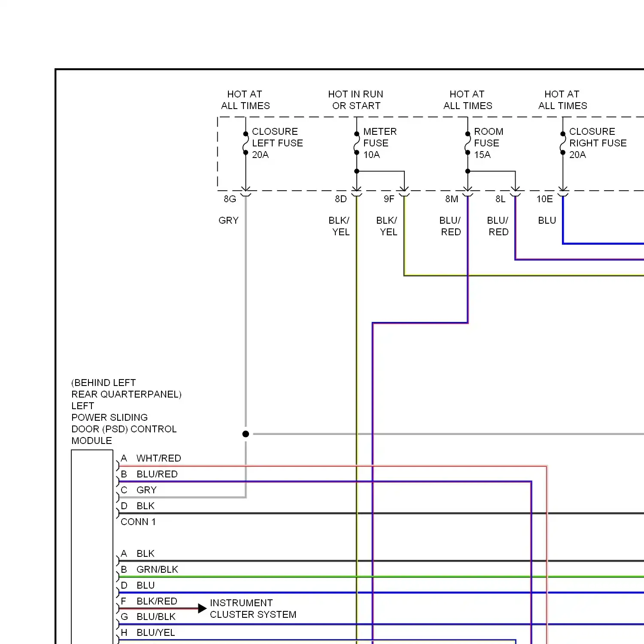The image size is (644, 644).
Task: Click the junction dot below the Meter fuse
Action: pos(356,171)
